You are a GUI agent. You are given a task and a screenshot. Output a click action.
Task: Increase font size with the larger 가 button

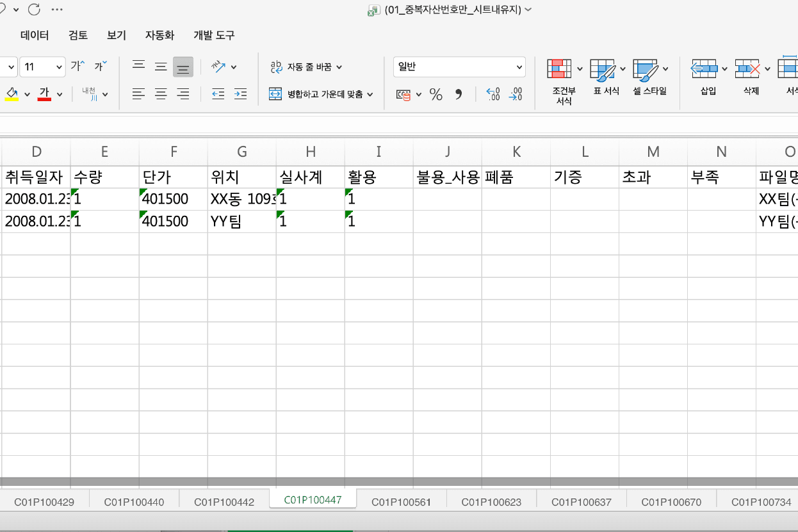[77, 67]
